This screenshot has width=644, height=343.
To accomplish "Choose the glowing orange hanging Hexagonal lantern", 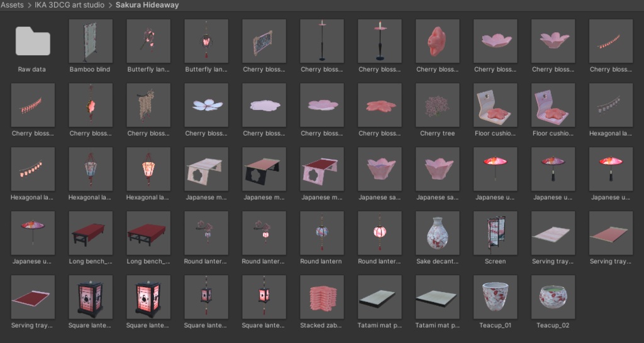I will (148, 169).
